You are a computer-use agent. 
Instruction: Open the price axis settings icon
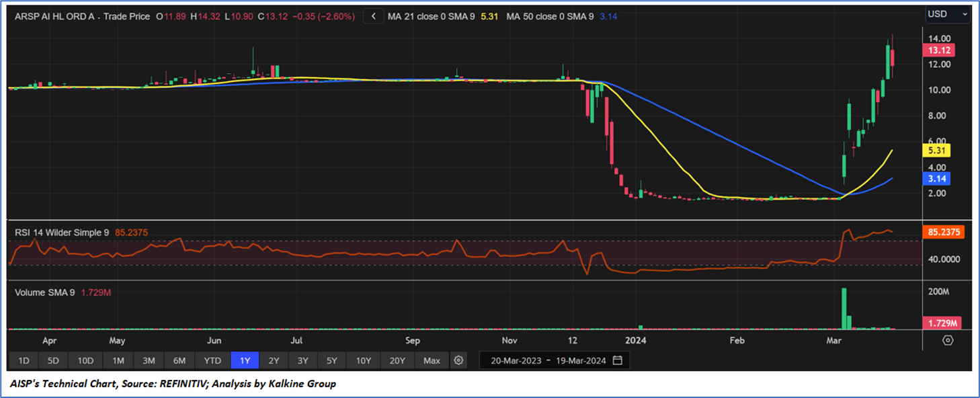tap(948, 340)
